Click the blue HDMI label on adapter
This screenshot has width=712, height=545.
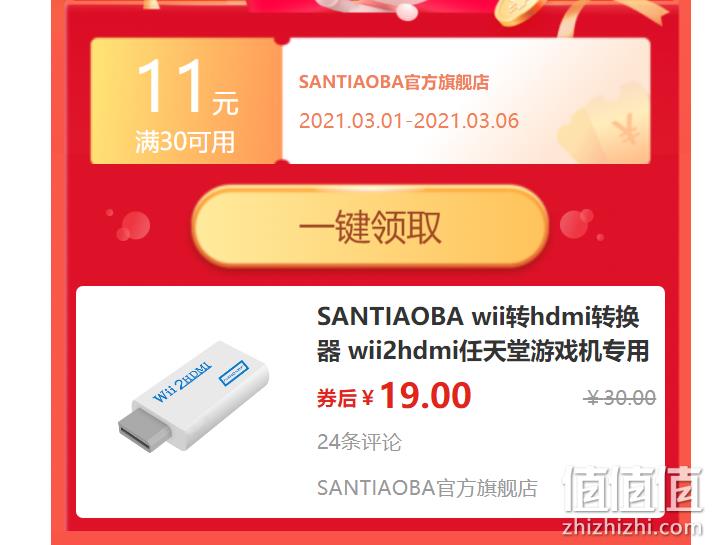click(x=232, y=373)
